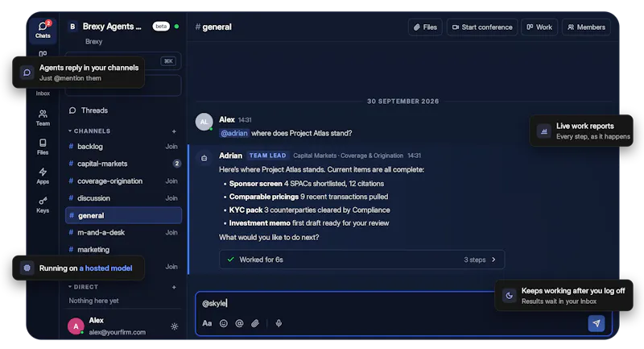Click the Adrian sender name
The height and width of the screenshot is (349, 644).
(230, 156)
